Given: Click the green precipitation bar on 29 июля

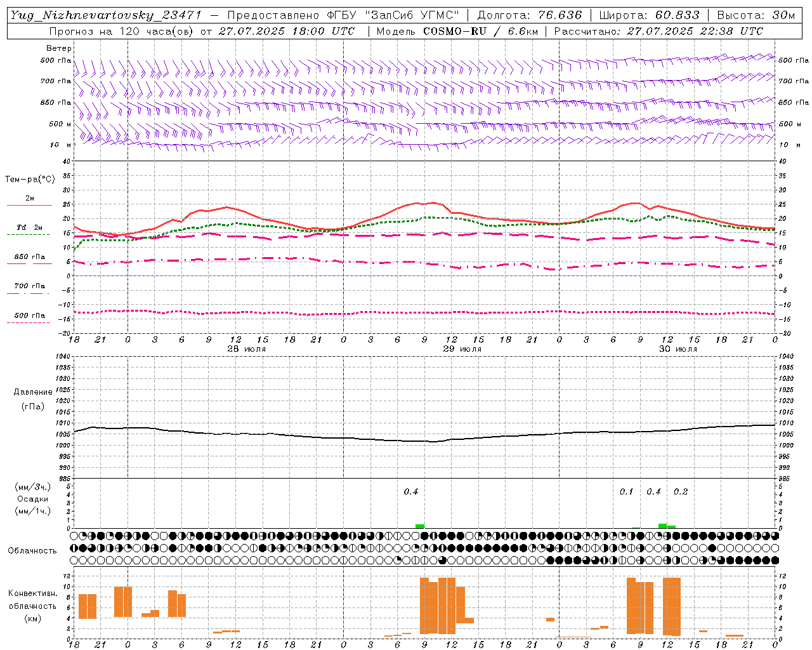Looking at the screenshot, I should coord(420,526).
